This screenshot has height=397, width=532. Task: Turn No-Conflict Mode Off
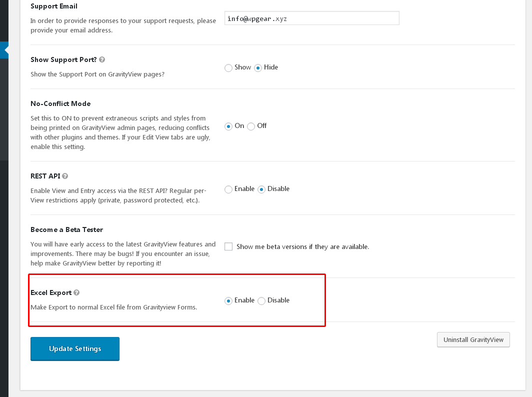tap(250, 126)
